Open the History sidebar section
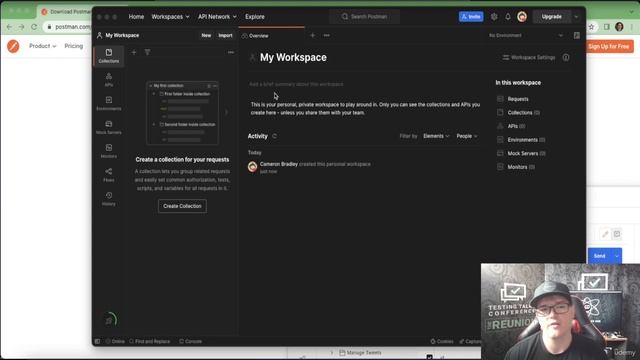This screenshot has width=640, height=360. pos(109,198)
